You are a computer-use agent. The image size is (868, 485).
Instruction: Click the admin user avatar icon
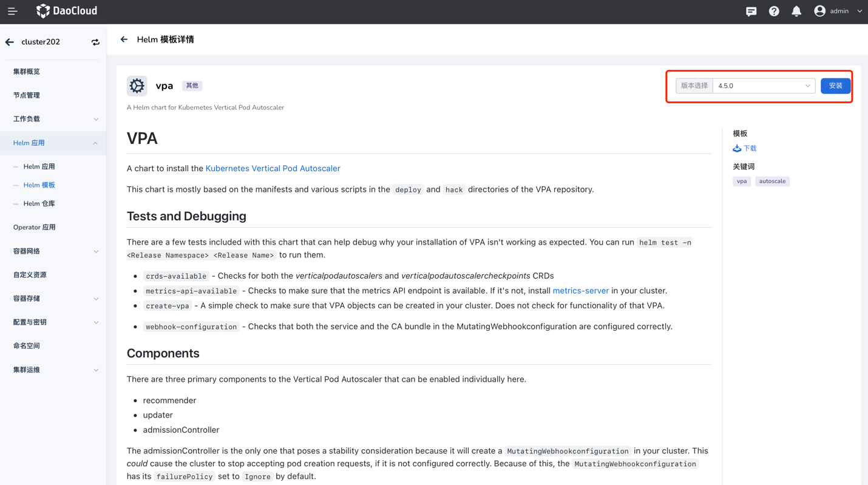coord(819,12)
